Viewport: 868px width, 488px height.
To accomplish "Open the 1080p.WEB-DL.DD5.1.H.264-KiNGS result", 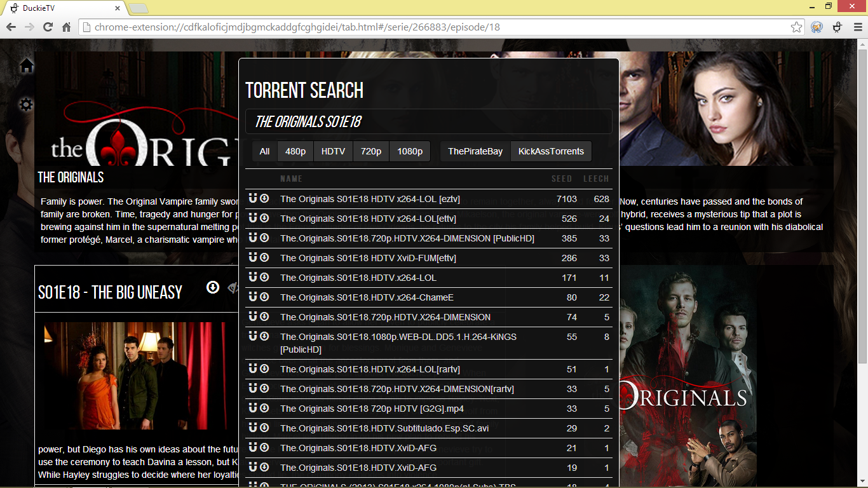I will [398, 343].
